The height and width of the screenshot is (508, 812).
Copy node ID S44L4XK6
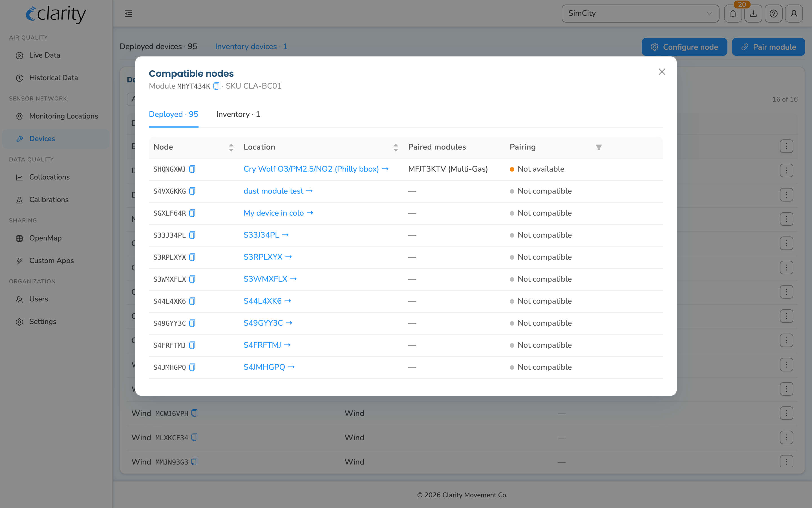coord(192,301)
